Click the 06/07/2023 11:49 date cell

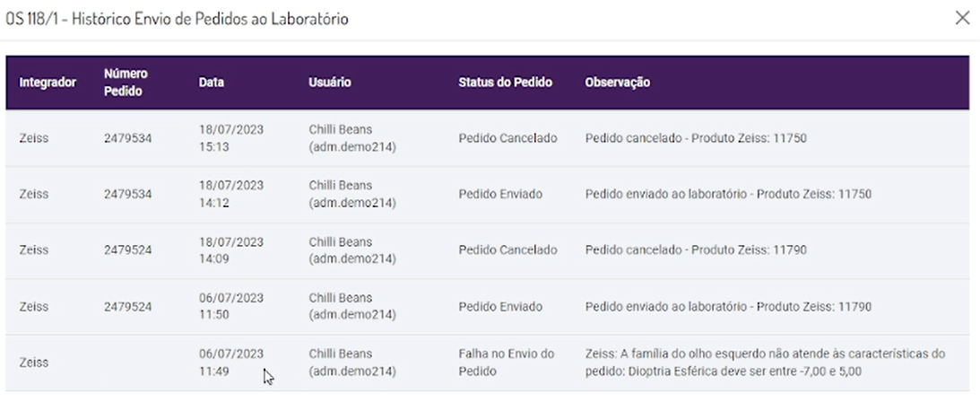[x=231, y=362]
